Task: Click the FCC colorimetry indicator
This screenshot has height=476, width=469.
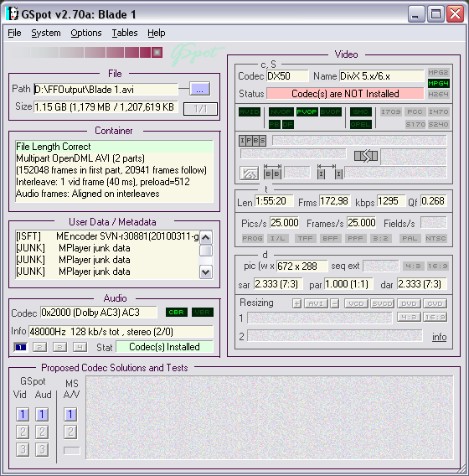Action: [415, 111]
